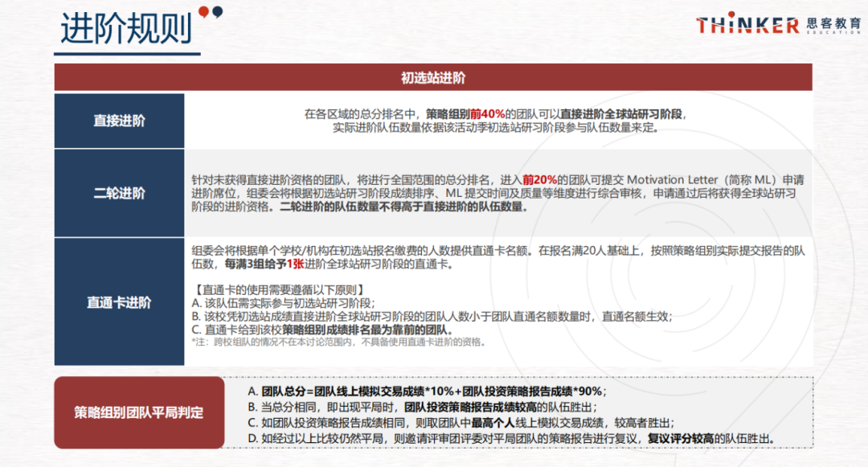Click the *注 跨校组队 footnote
This screenshot has height=467, width=868.
coord(339,342)
